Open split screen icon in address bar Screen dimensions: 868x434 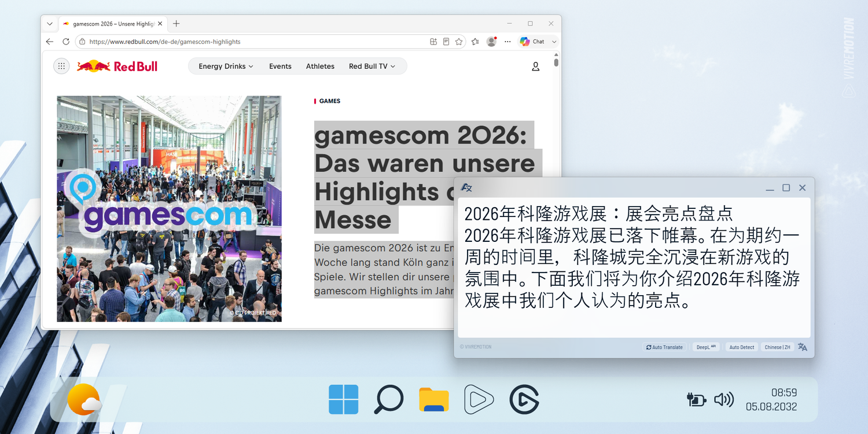point(433,42)
